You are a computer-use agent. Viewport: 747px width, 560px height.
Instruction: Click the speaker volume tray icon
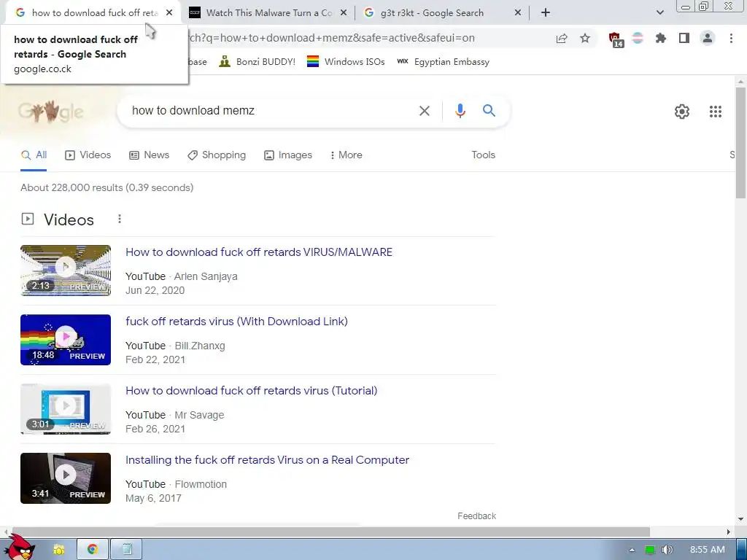click(x=667, y=550)
